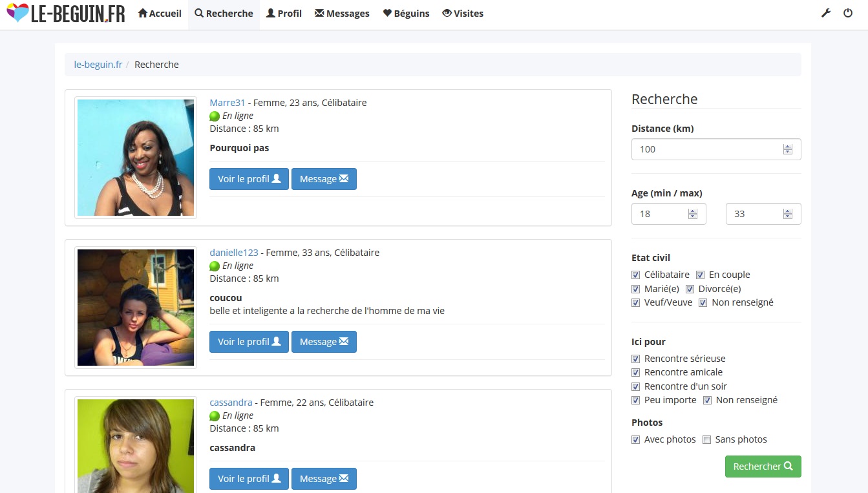Uncheck the Célibataire checkbox

[636, 275]
